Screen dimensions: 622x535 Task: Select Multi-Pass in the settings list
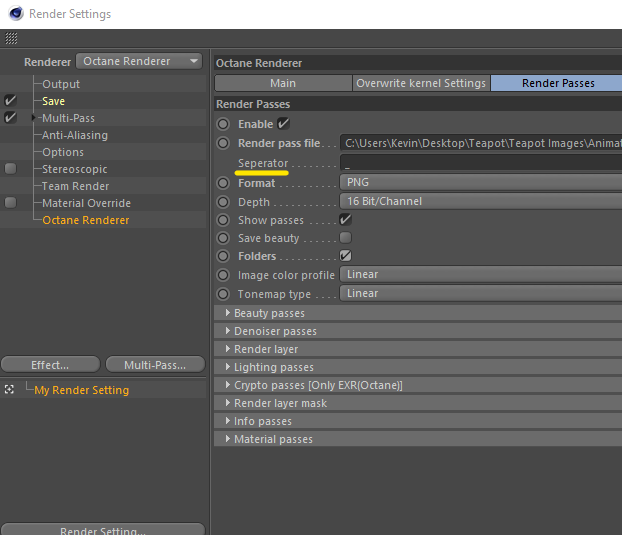click(x=68, y=118)
